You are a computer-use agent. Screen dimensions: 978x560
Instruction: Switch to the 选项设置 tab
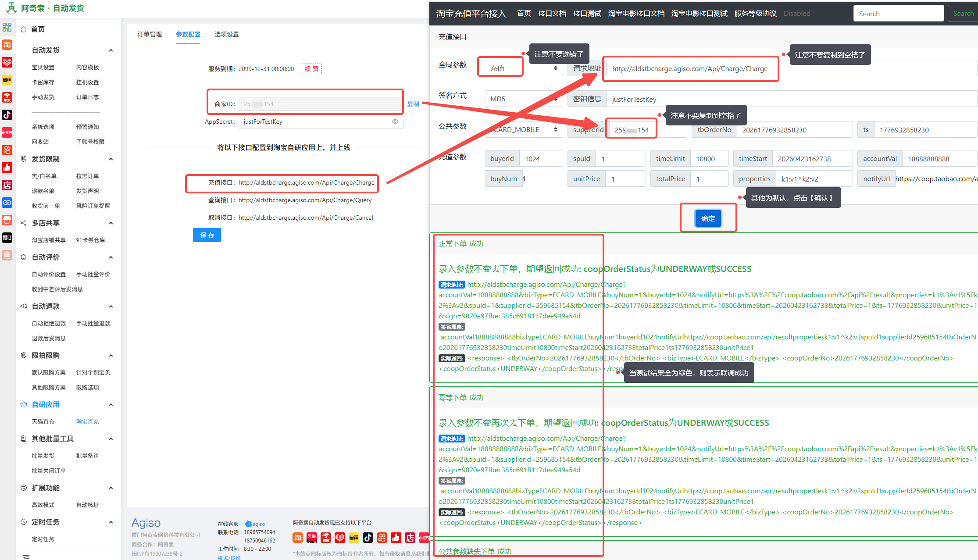click(227, 34)
